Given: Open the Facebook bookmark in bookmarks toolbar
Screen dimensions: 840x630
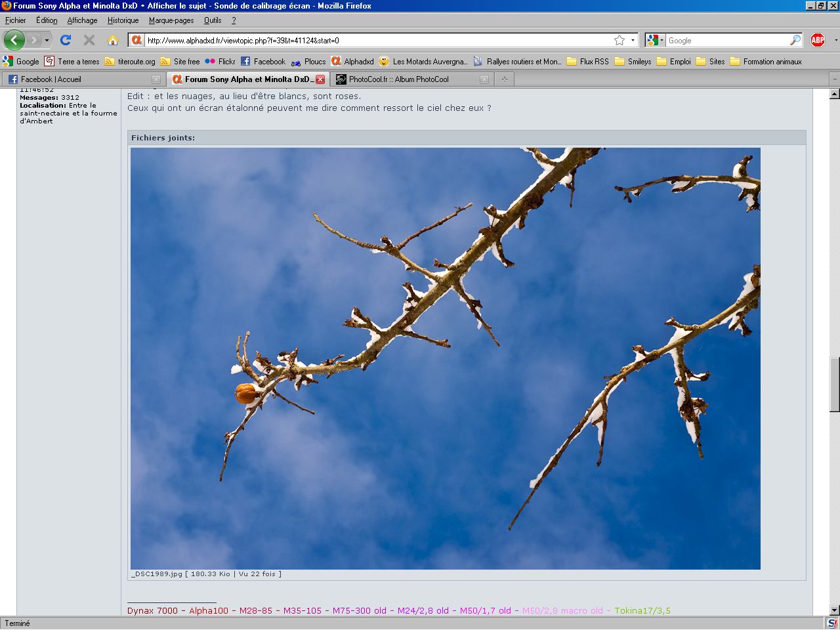Looking at the screenshot, I should tap(263, 61).
